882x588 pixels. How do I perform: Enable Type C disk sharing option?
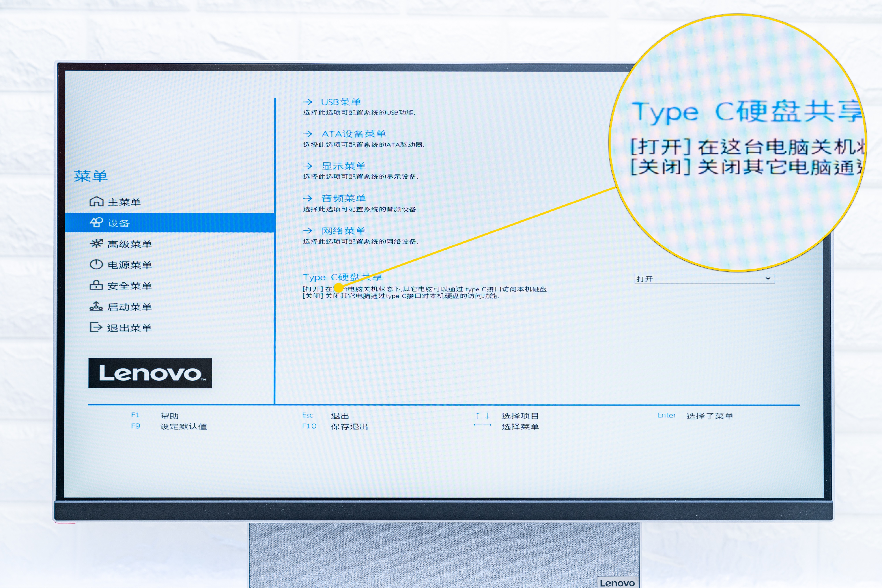[x=705, y=279]
